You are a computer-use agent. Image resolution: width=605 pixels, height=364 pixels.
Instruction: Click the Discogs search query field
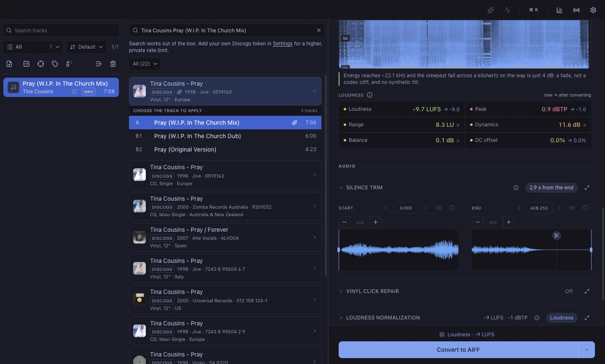227,30
